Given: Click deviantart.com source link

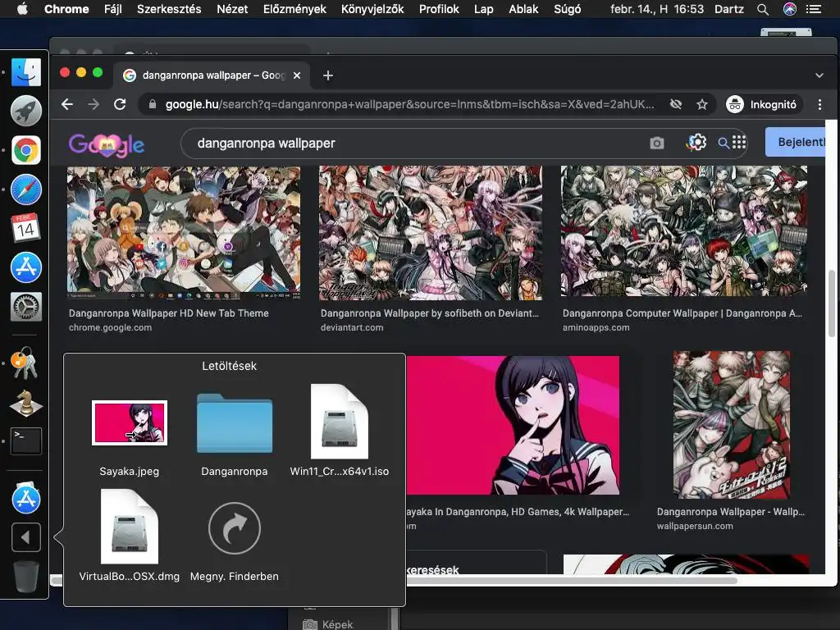Looking at the screenshot, I should (x=352, y=327).
